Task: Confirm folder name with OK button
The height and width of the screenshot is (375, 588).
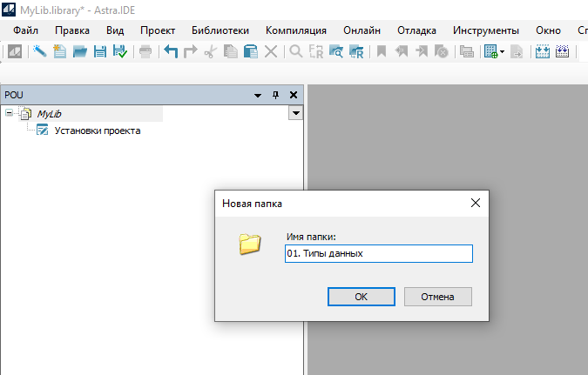Action: (361, 297)
